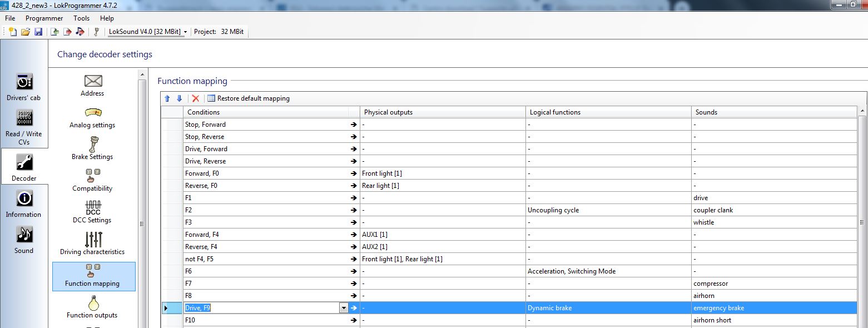This screenshot has width=868, height=328.
Task: Save the project with floppy disk icon
Action: click(x=38, y=32)
